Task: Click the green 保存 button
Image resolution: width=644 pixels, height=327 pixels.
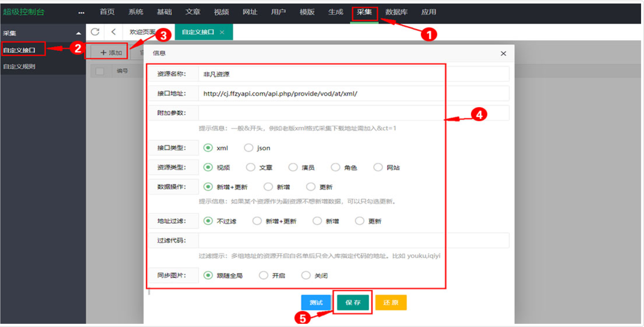Action: click(x=353, y=302)
